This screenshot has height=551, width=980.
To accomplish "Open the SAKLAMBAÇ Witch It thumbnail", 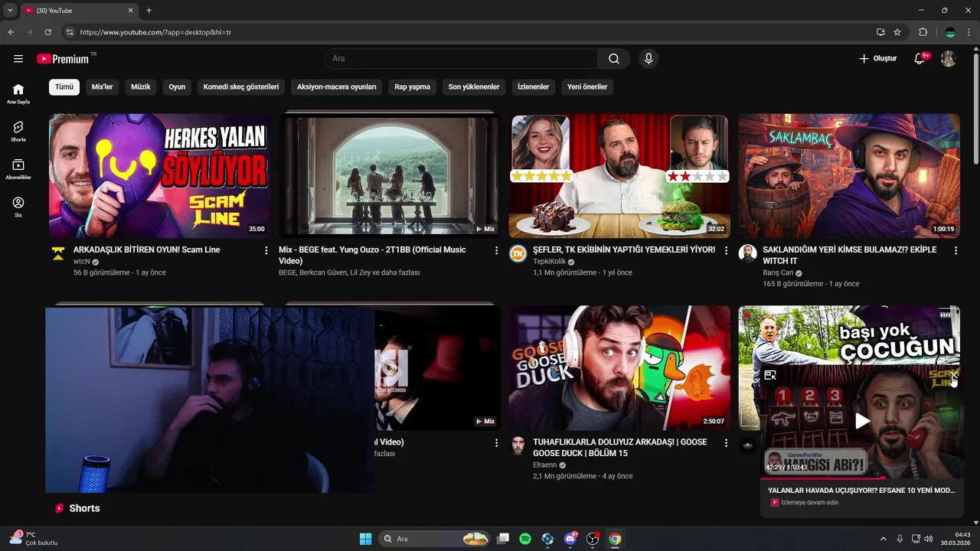I will point(849,176).
